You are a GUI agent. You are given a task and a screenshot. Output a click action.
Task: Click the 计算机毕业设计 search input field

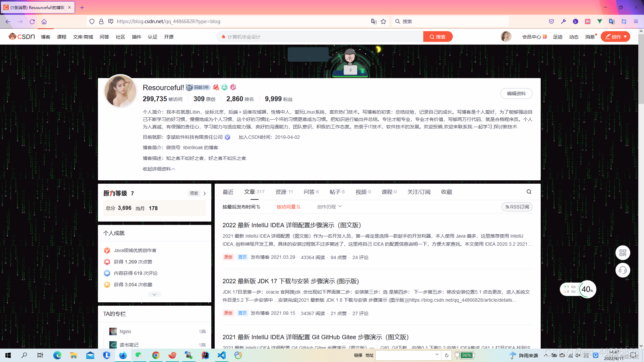(x=319, y=37)
